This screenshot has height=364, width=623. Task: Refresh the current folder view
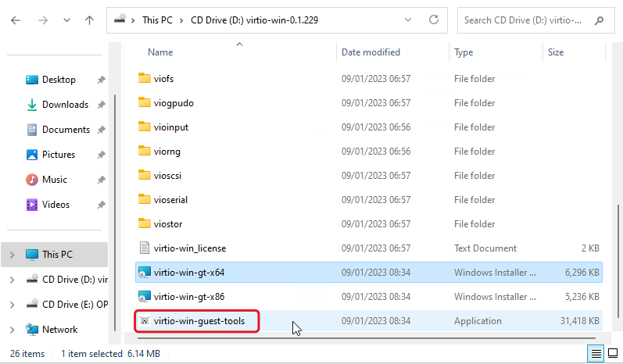pyautogui.click(x=434, y=20)
